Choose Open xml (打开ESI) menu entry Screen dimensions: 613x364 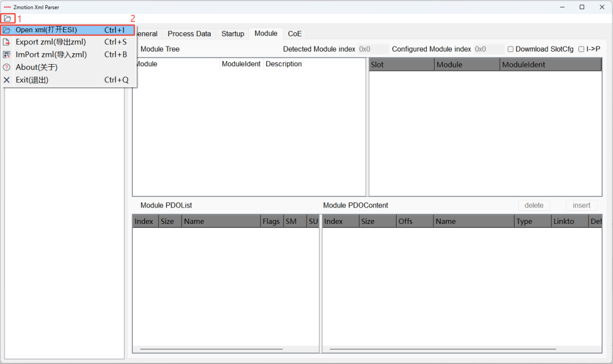point(68,30)
